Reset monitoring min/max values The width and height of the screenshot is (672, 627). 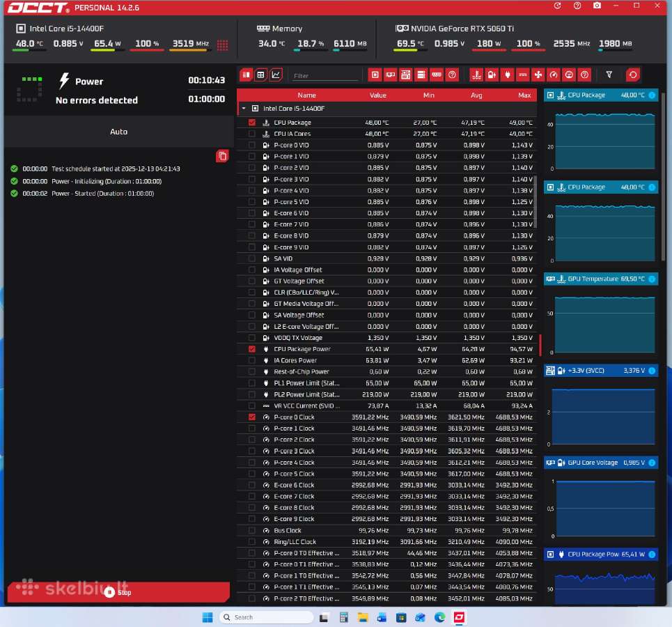pyautogui.click(x=633, y=75)
